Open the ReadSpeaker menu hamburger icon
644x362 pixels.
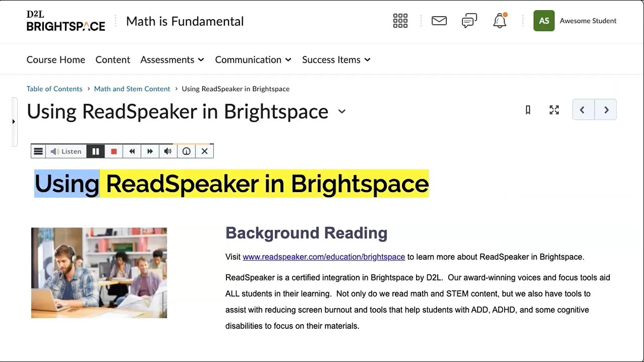point(38,151)
